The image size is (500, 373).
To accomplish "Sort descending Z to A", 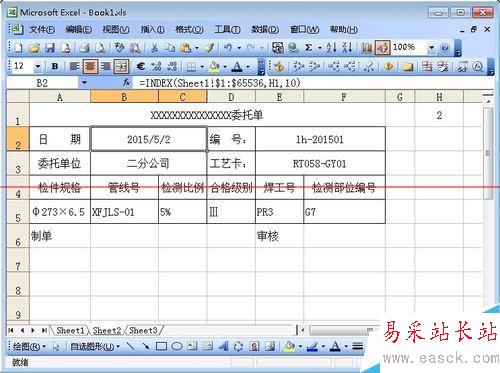I will (347, 48).
